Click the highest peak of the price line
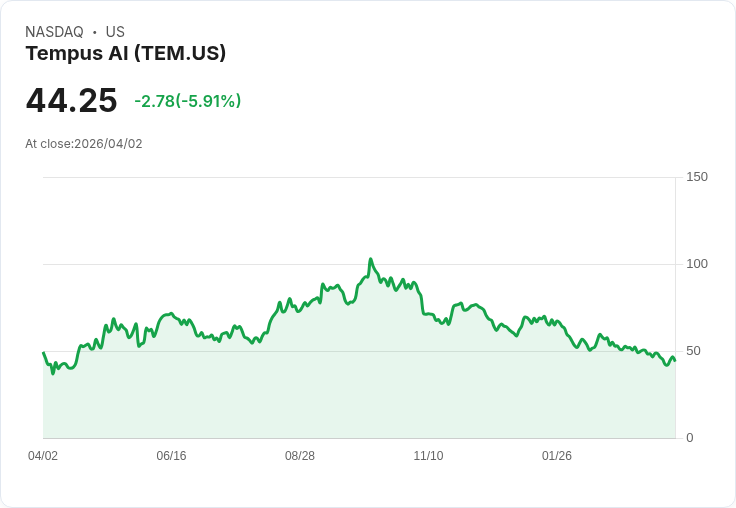 click(x=370, y=259)
